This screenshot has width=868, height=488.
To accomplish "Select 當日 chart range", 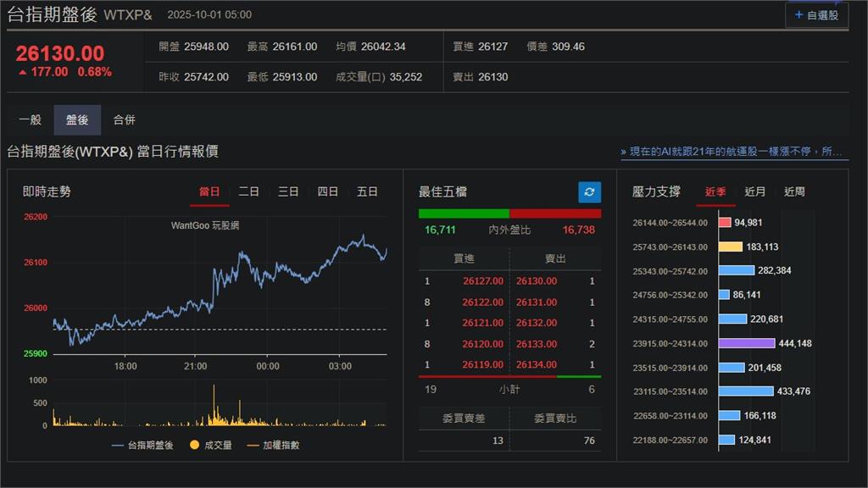I will (x=209, y=191).
